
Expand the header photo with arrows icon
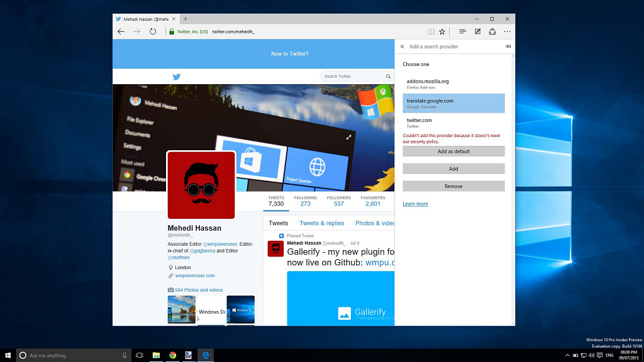(x=348, y=137)
